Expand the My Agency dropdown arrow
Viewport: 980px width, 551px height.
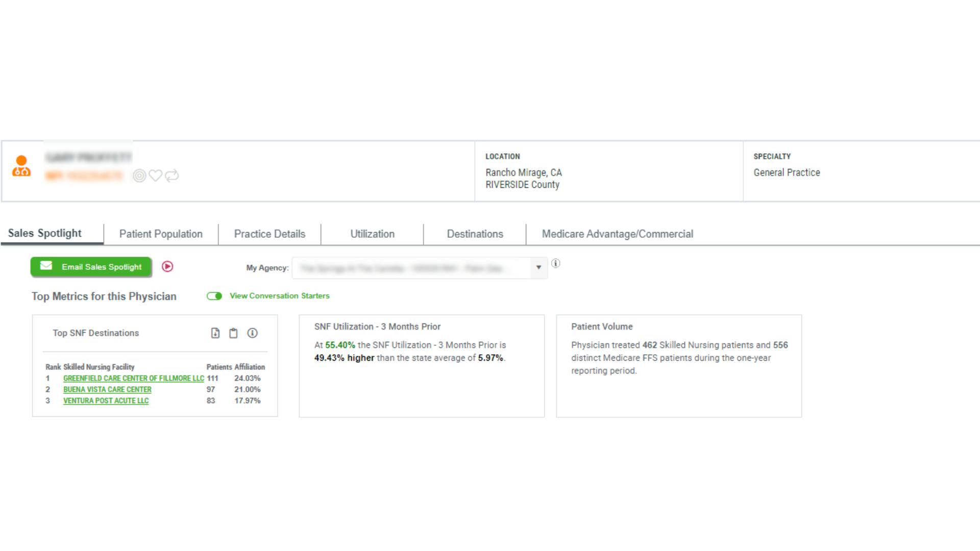(x=538, y=268)
